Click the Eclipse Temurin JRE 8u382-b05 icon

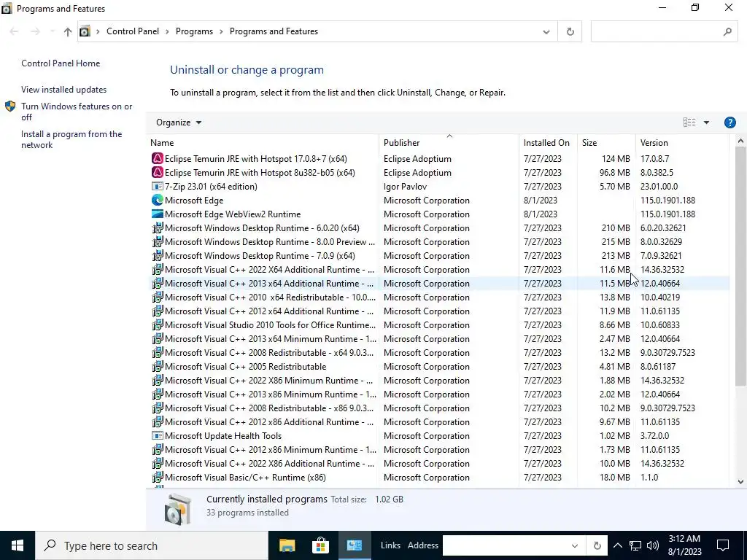coord(158,172)
